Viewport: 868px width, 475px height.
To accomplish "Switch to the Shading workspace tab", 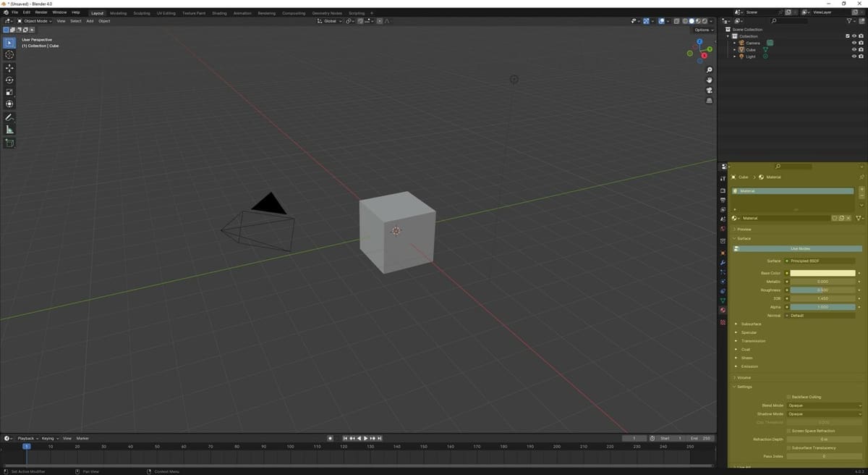I will pos(219,13).
